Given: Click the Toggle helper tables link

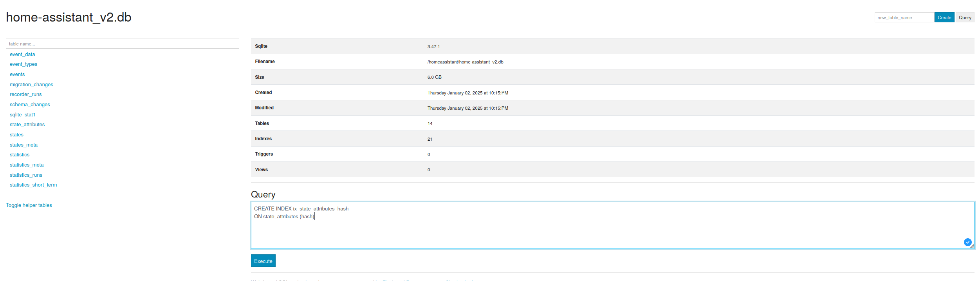Looking at the screenshot, I should point(29,205).
